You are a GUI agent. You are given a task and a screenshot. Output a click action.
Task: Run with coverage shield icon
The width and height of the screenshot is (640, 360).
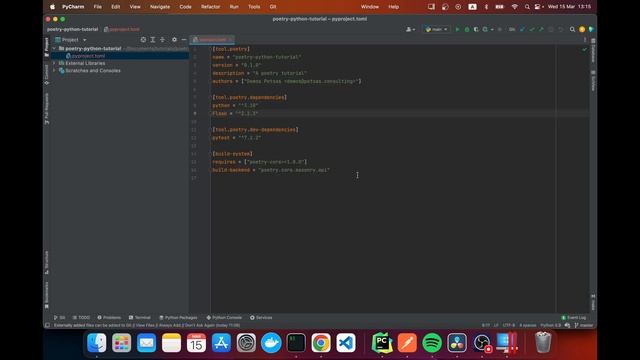(476, 29)
